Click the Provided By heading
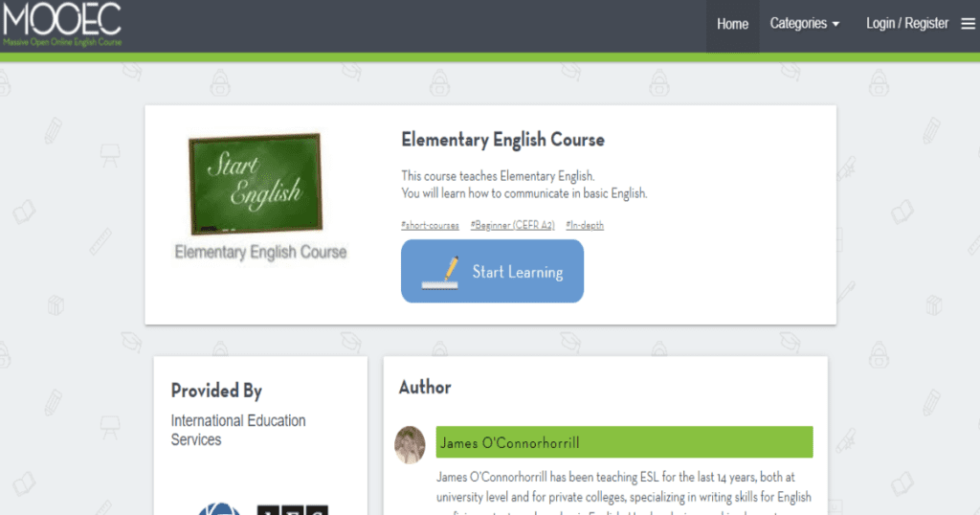The width and height of the screenshot is (980, 515). point(216,391)
